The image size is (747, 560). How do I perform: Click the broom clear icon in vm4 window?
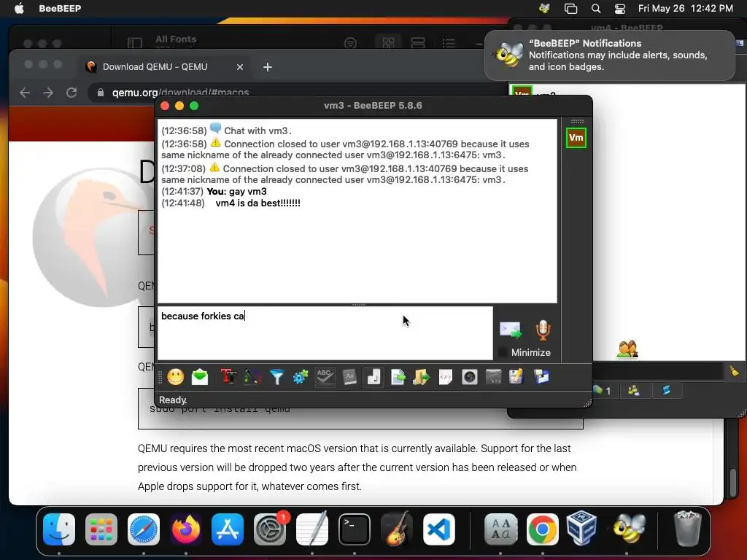pyautogui.click(x=735, y=371)
